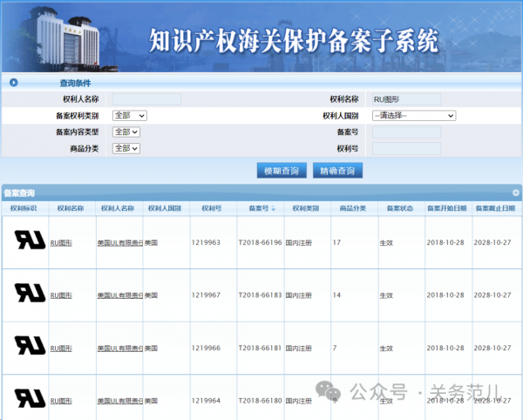The image size is (523, 420).
Task: Focus the 权利人名称 input field
Action: coord(146,99)
